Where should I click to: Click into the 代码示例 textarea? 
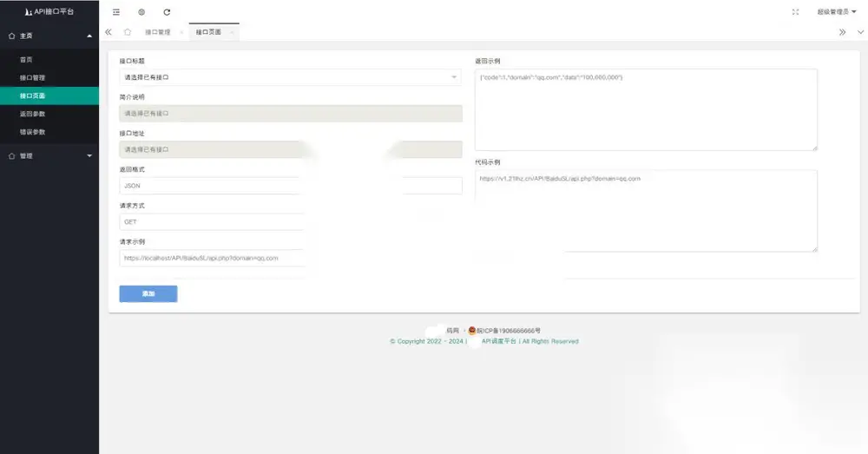click(646, 211)
